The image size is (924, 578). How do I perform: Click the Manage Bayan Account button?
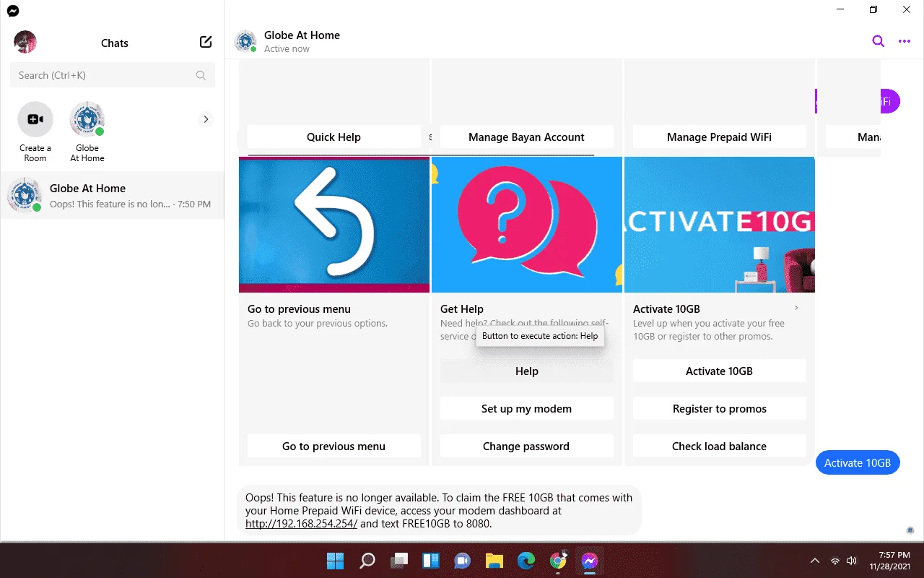526,137
